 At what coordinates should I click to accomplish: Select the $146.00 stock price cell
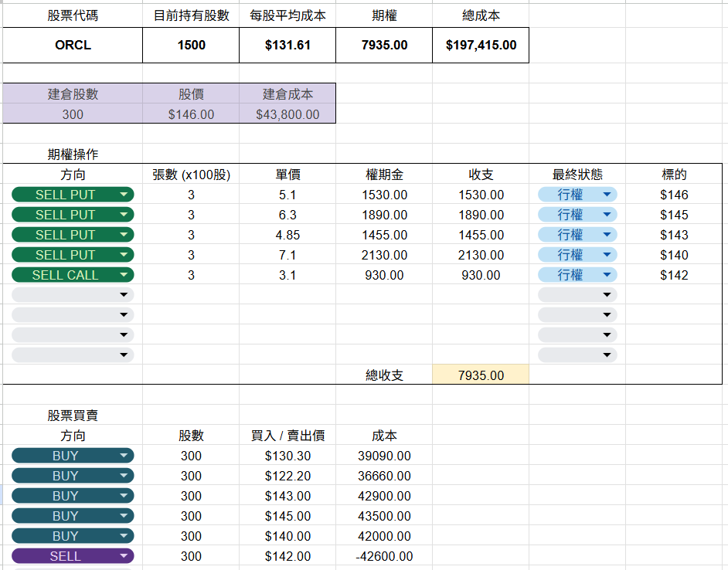click(191, 114)
